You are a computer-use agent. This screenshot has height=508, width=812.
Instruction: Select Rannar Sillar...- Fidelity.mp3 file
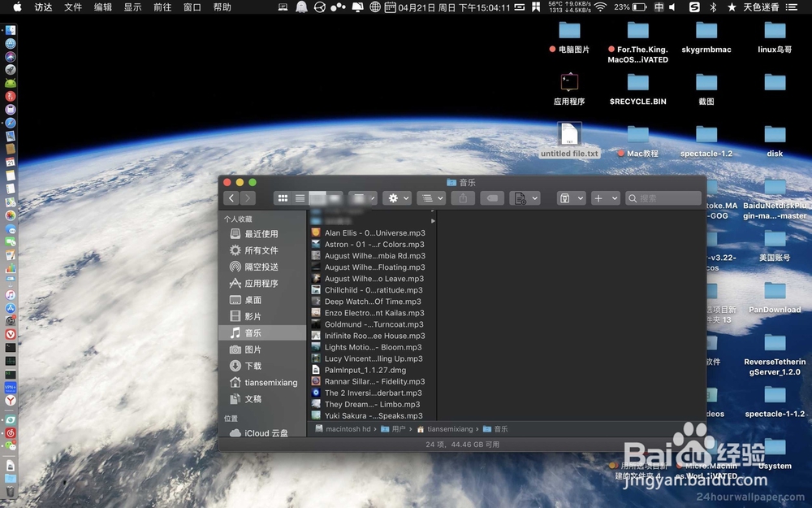coord(372,381)
